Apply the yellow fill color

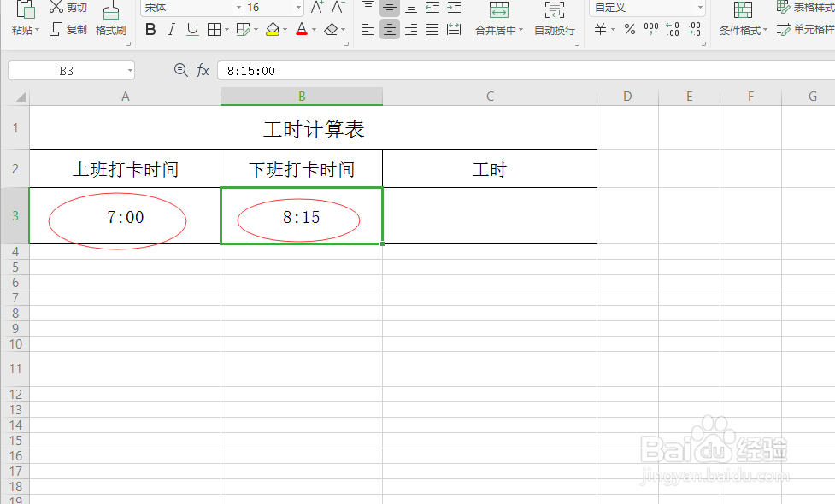pos(273,29)
